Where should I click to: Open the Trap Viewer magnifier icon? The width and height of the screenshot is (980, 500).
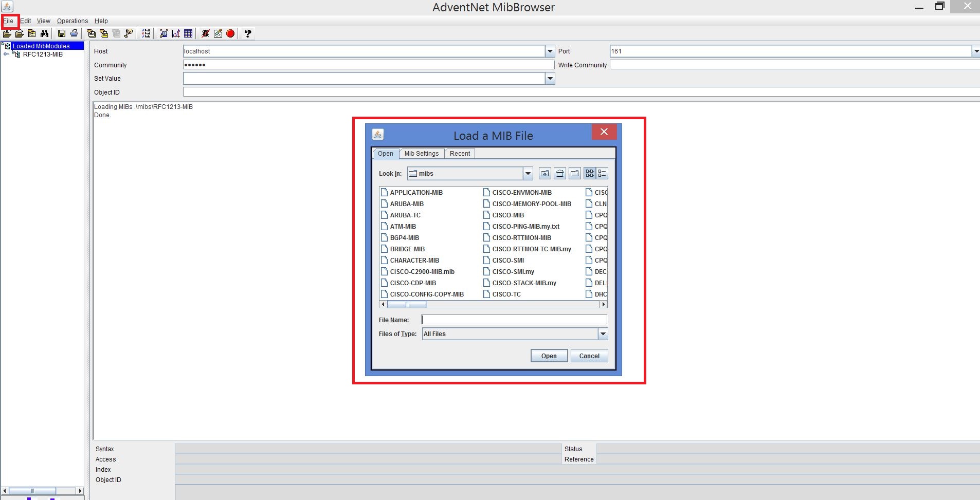click(164, 34)
